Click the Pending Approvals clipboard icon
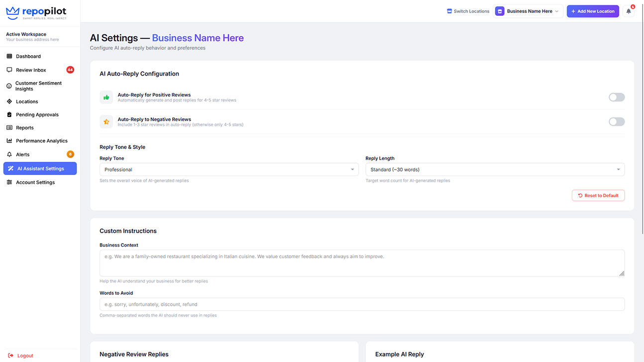The height and width of the screenshot is (362, 644). pyautogui.click(x=9, y=114)
